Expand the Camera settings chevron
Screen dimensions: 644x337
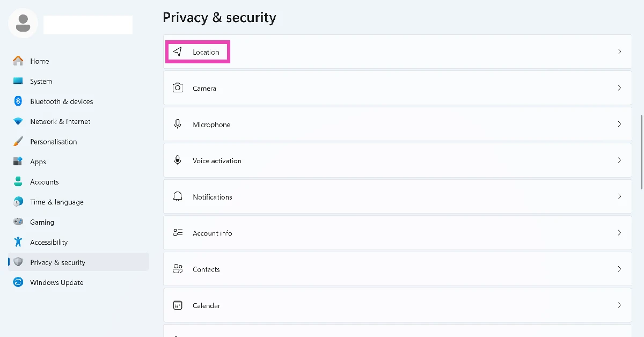[x=619, y=87]
